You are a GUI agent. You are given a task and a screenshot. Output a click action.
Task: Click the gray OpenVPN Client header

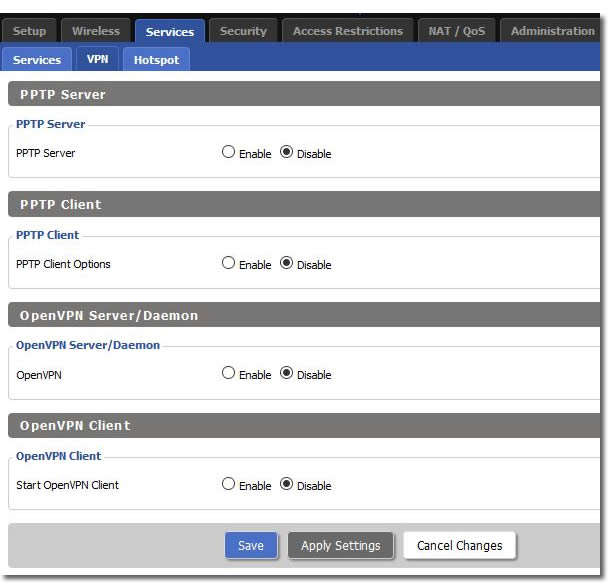pyautogui.click(x=304, y=425)
